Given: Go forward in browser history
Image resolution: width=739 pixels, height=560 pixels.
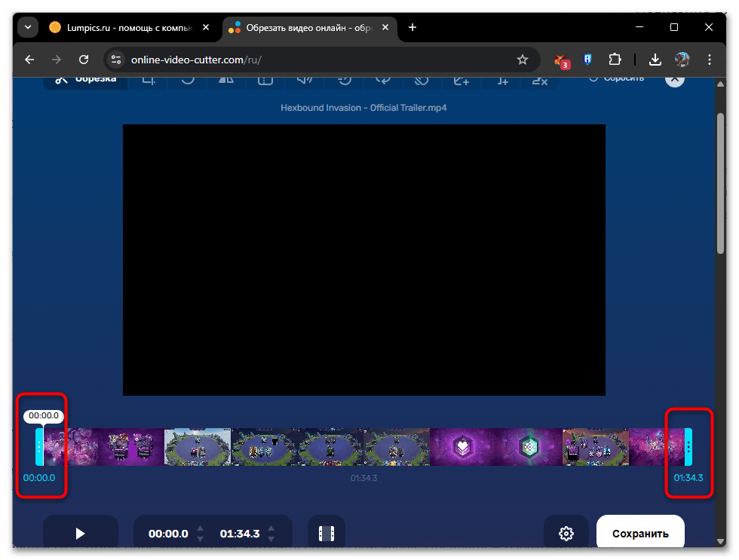Looking at the screenshot, I should 57,60.
